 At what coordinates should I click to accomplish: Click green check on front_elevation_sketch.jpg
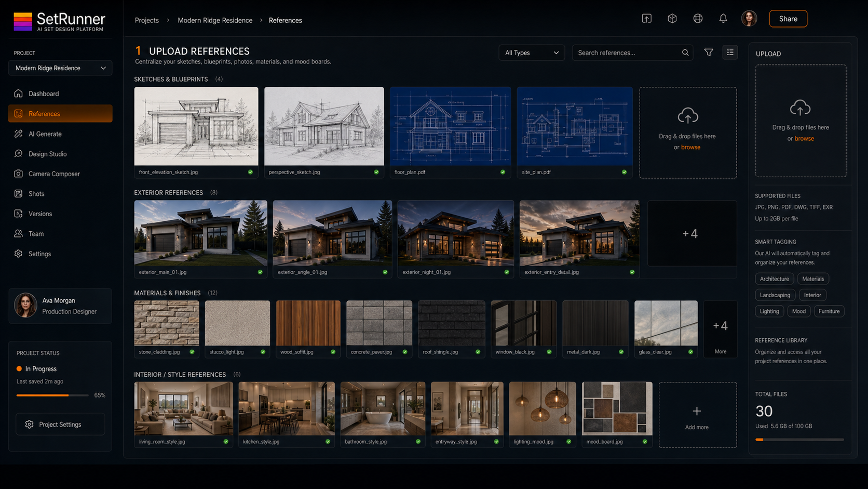[x=250, y=172]
